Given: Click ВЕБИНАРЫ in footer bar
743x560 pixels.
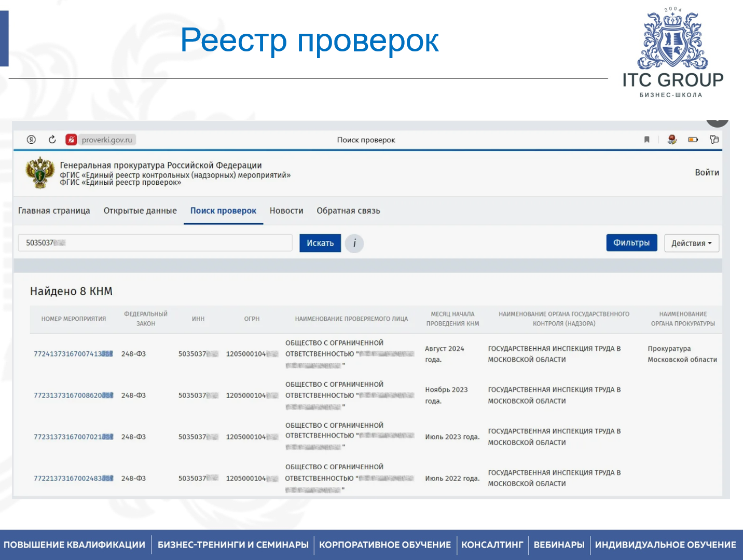Looking at the screenshot, I should (559, 545).
